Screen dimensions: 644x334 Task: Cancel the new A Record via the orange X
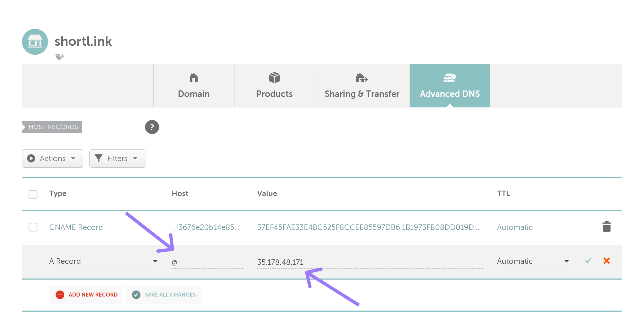click(606, 261)
